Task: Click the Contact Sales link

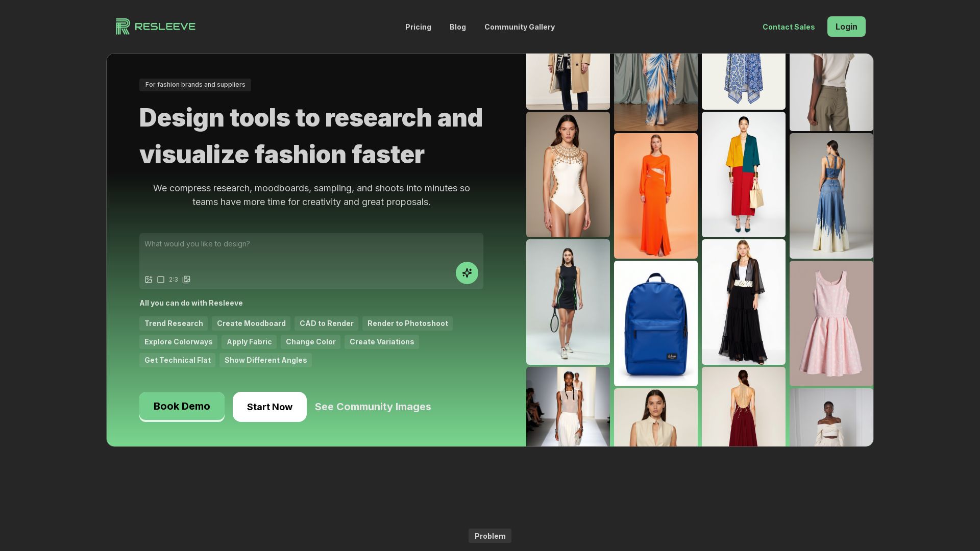Action: pos(788,27)
